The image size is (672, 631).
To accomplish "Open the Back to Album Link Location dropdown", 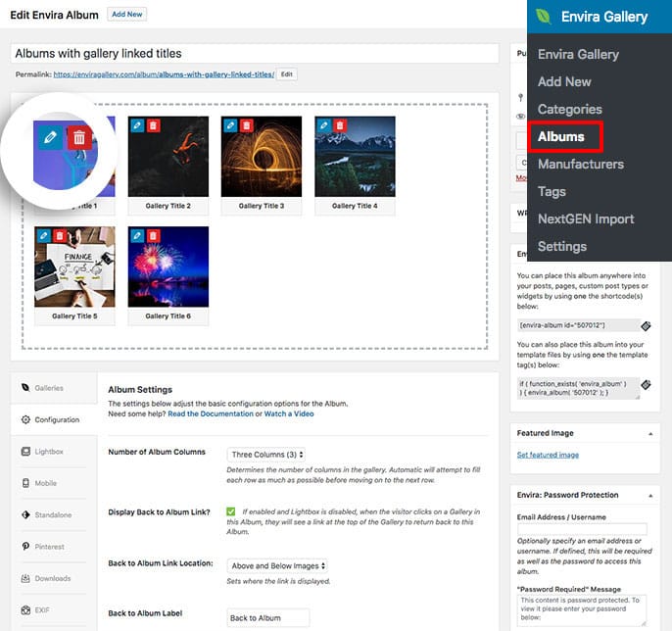I will coord(277,565).
